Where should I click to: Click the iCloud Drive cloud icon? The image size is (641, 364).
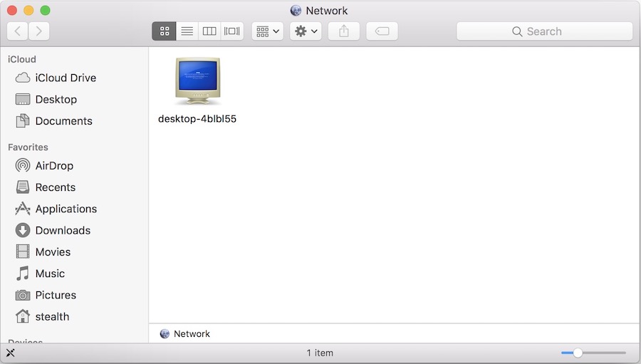click(23, 78)
